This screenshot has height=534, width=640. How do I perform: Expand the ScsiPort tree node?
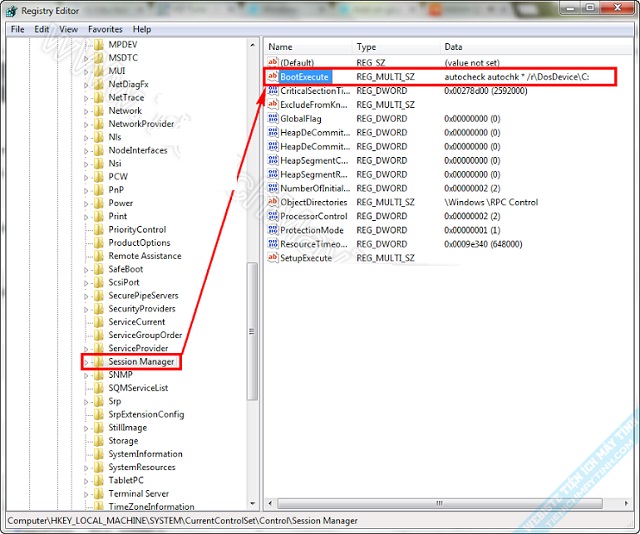click(86, 283)
